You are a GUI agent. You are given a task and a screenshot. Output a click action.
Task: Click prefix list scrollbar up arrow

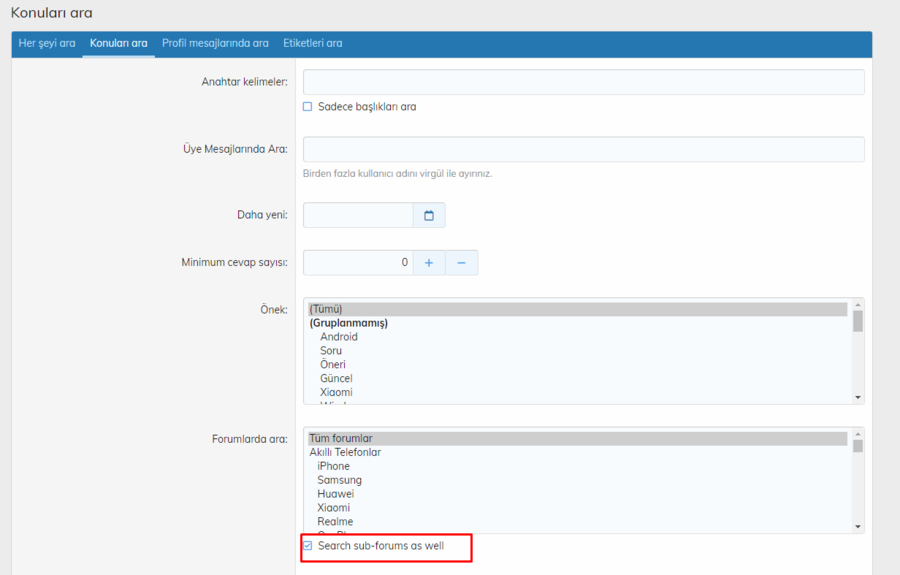pyautogui.click(x=858, y=305)
